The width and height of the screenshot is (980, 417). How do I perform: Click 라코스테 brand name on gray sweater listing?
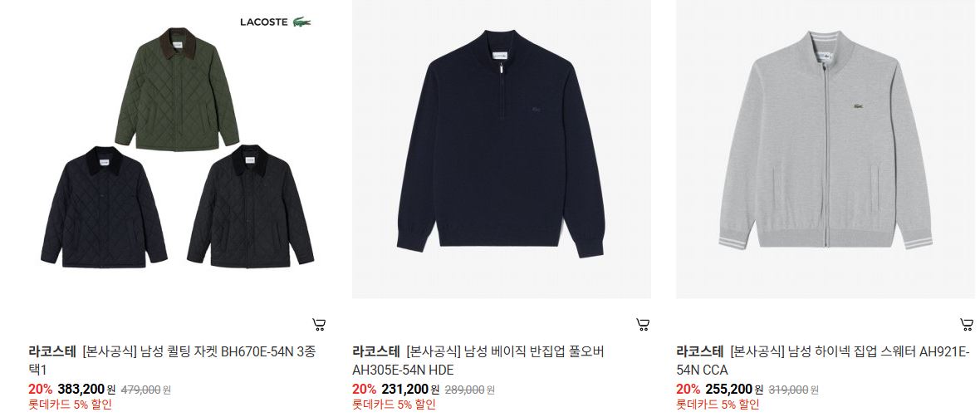click(700, 351)
